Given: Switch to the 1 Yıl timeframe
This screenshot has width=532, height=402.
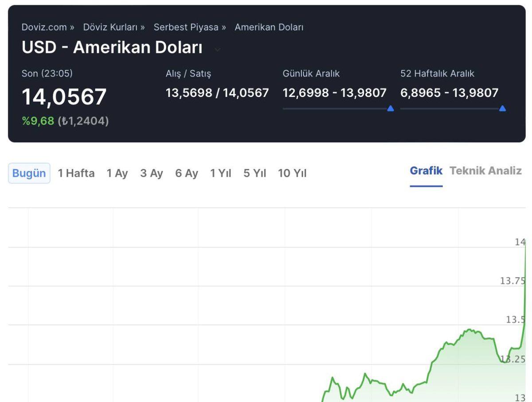Looking at the screenshot, I should 220,173.
